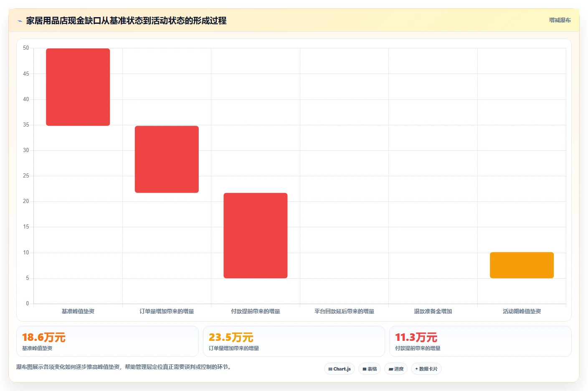The width and height of the screenshot is (588, 391).
Task: Click y-axis value 50
Action: coord(26,48)
